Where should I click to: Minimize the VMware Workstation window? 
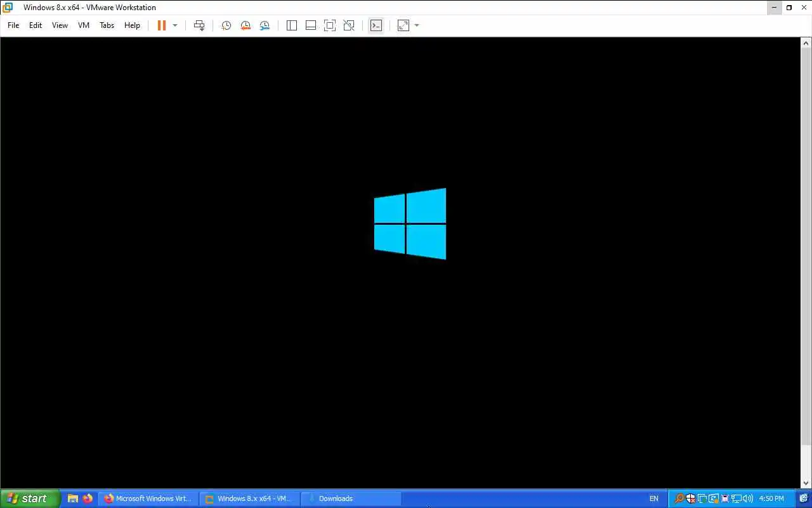point(774,8)
